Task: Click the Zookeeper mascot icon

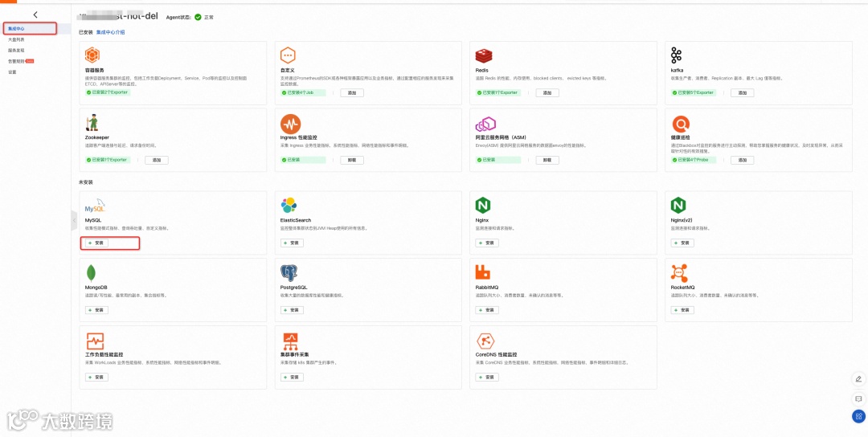Action: tap(92, 123)
